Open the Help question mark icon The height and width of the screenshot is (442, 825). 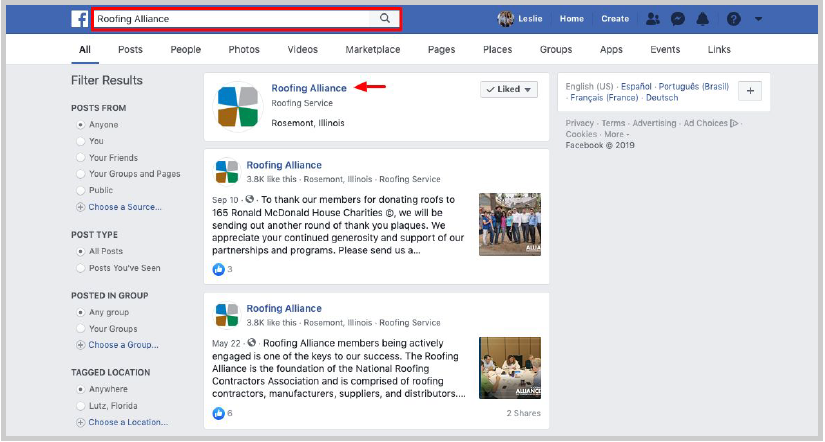click(x=733, y=19)
